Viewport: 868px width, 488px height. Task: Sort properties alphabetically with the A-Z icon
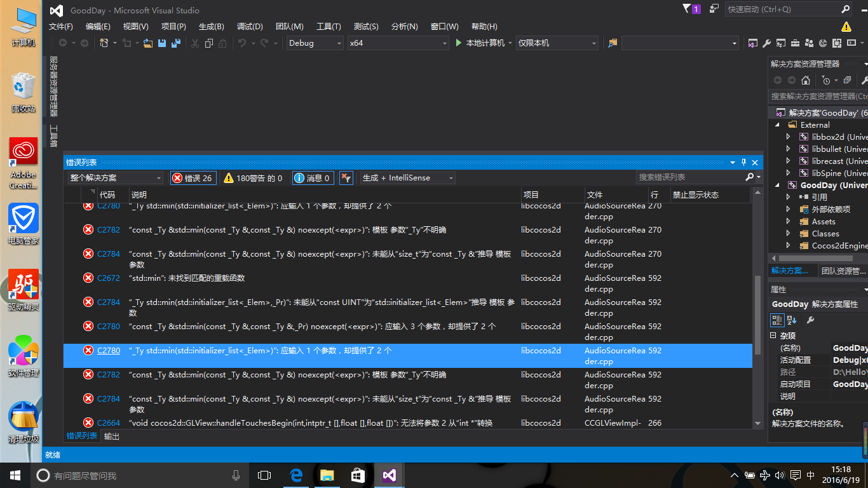click(x=792, y=320)
